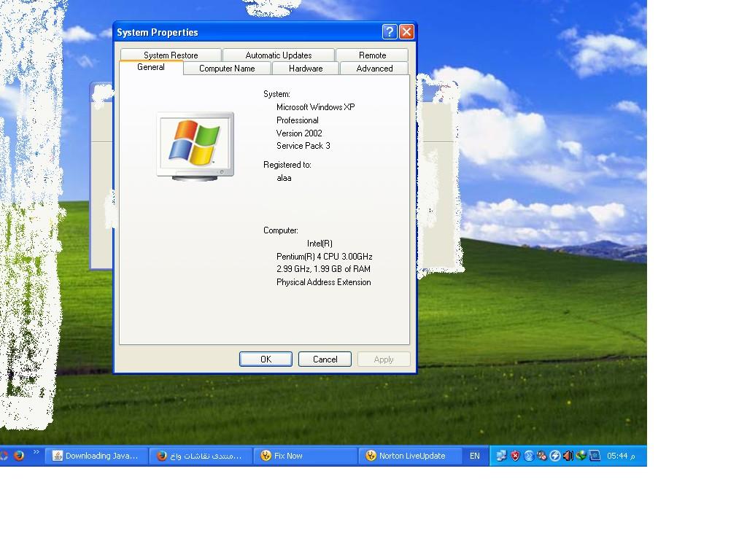Select the General tab
747x560 pixels.
151,67
